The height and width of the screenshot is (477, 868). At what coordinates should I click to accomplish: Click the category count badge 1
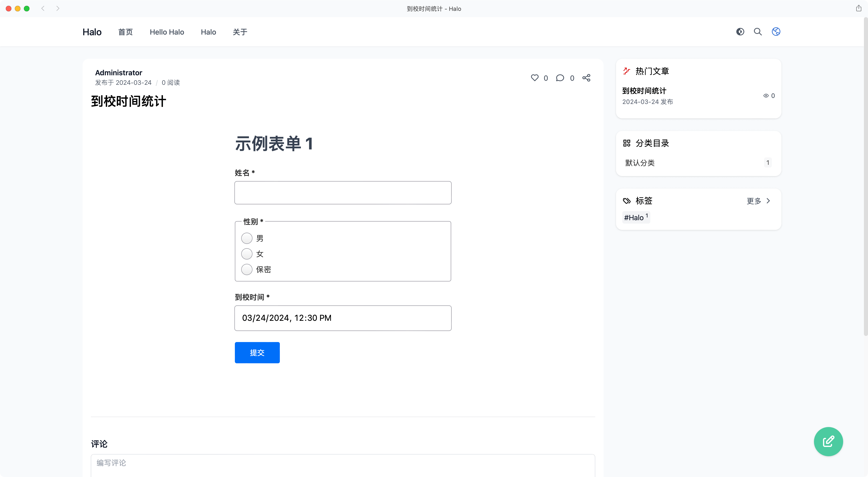768,163
